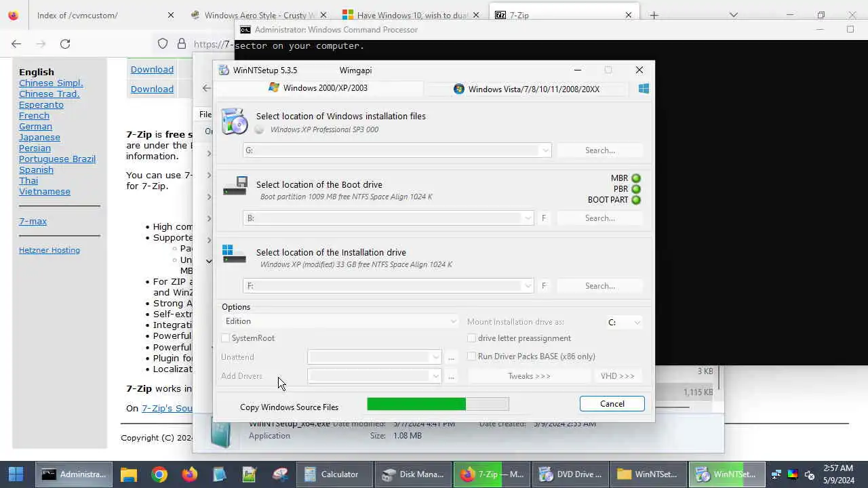Click the shield icon in Firefox address bar
The height and width of the screenshot is (488, 868).
tap(163, 43)
